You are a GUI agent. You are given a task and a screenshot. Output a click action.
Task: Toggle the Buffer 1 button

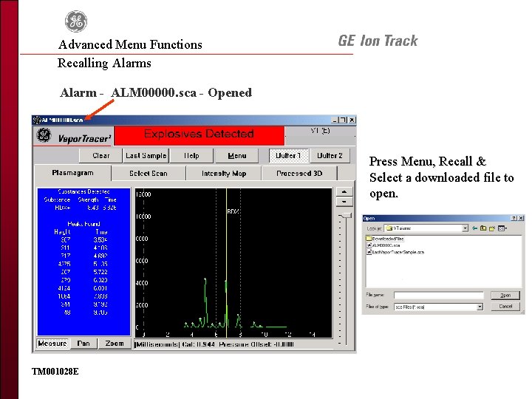coord(288,156)
